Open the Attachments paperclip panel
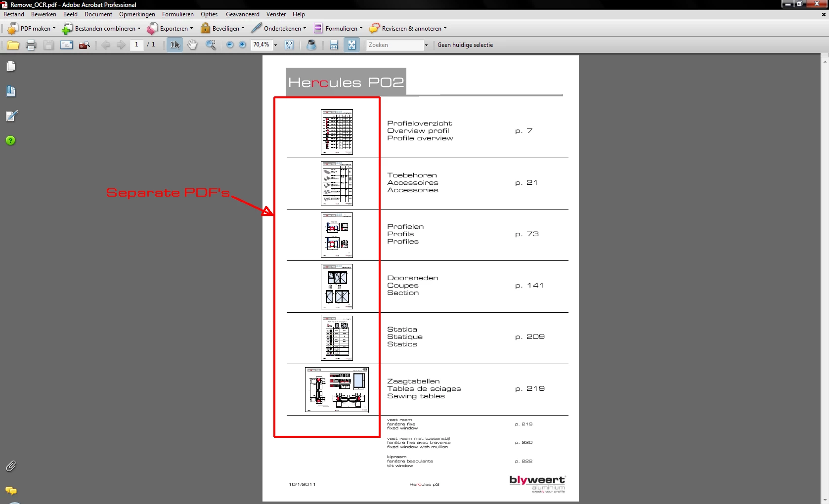 pyautogui.click(x=11, y=466)
